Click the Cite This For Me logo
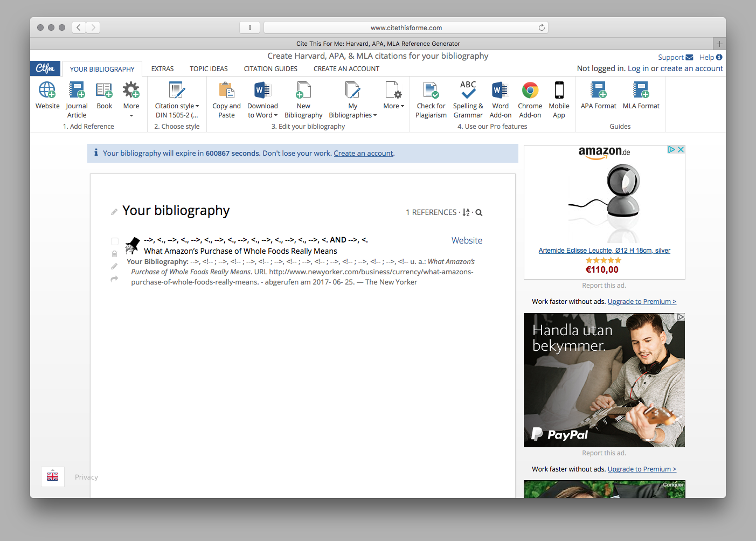 tap(45, 68)
